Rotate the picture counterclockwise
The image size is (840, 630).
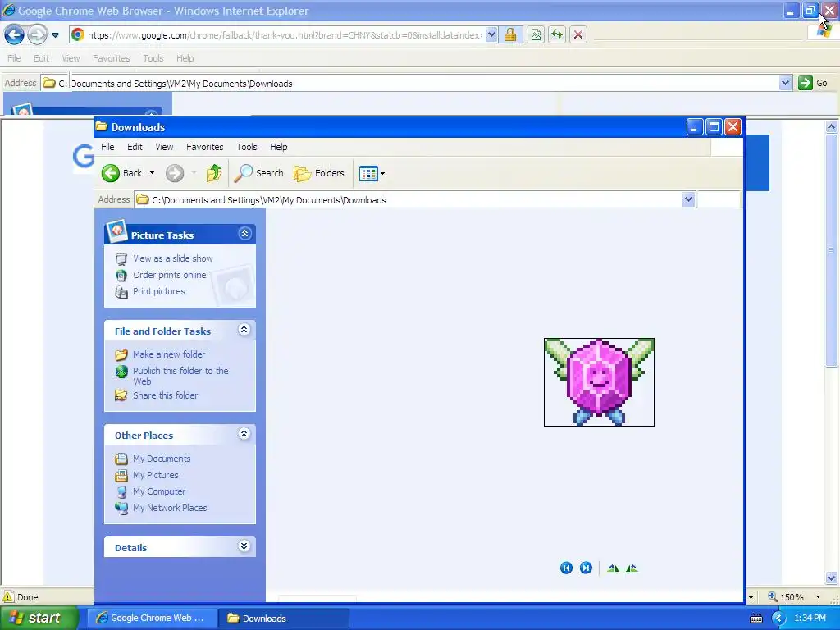[x=632, y=568]
